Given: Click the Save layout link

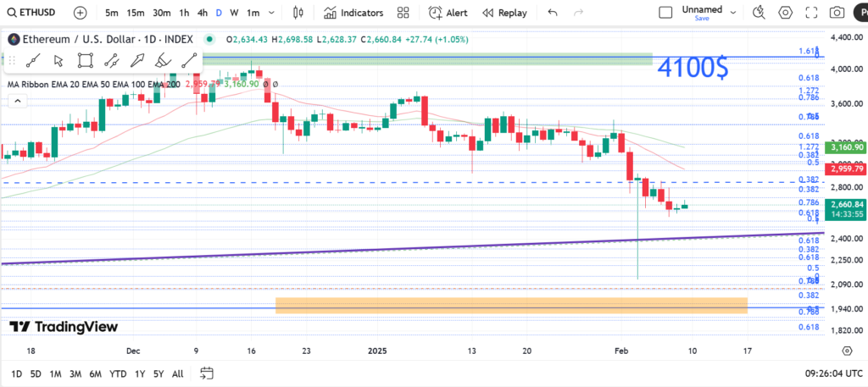Looking at the screenshot, I should 701,19.
